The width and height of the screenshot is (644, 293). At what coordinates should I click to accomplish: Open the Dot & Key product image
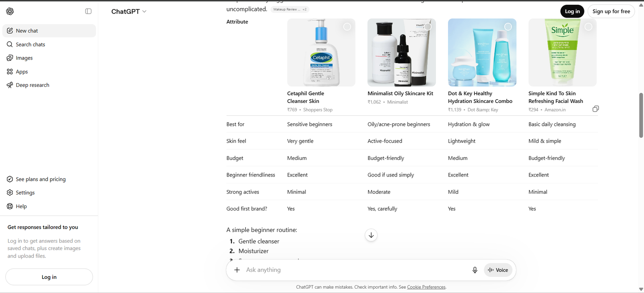[x=482, y=52]
